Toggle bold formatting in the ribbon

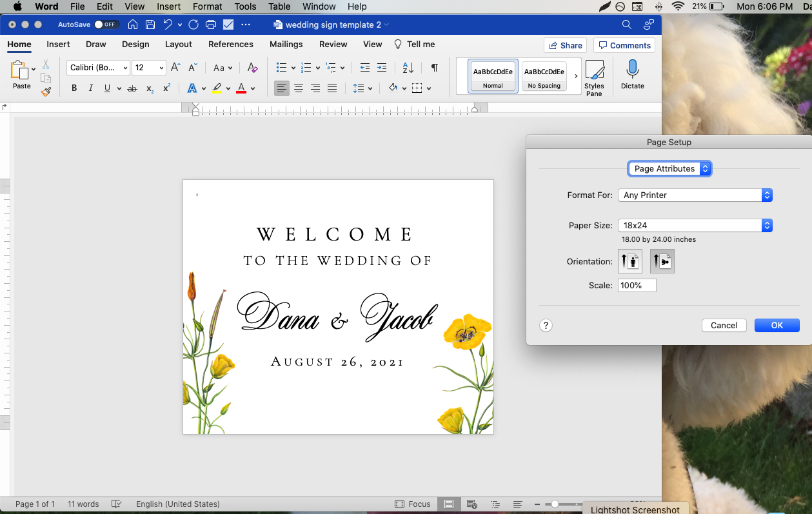coord(74,88)
